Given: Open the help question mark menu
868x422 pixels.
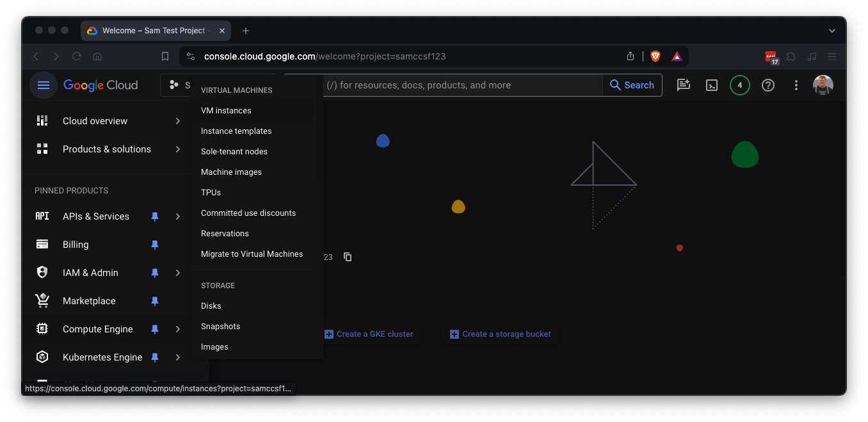Looking at the screenshot, I should click(768, 85).
